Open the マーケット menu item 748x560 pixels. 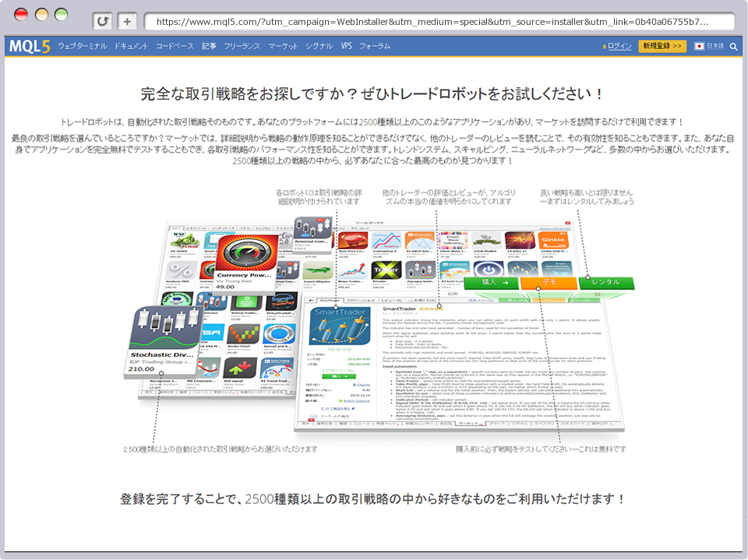click(282, 46)
